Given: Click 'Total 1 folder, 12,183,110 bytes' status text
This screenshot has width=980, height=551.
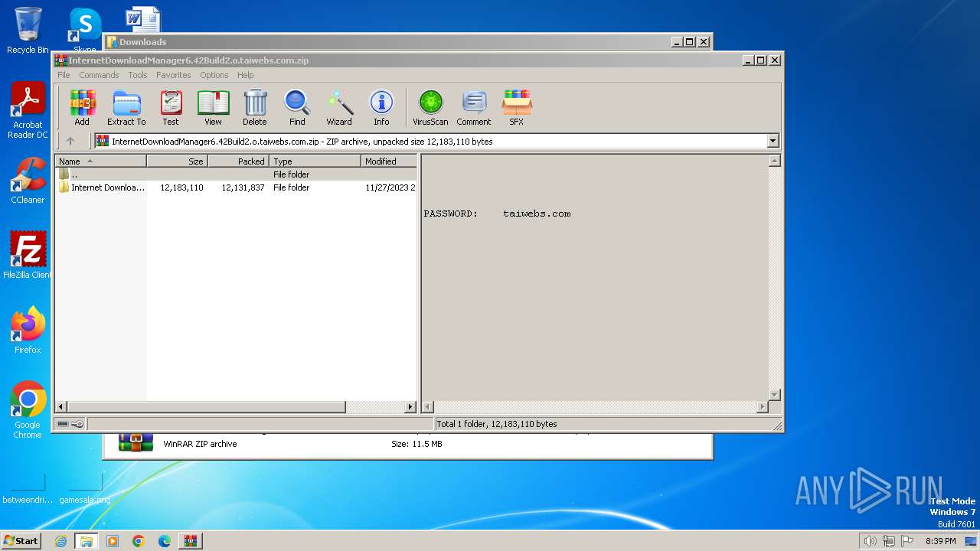Looking at the screenshot, I should tap(496, 424).
